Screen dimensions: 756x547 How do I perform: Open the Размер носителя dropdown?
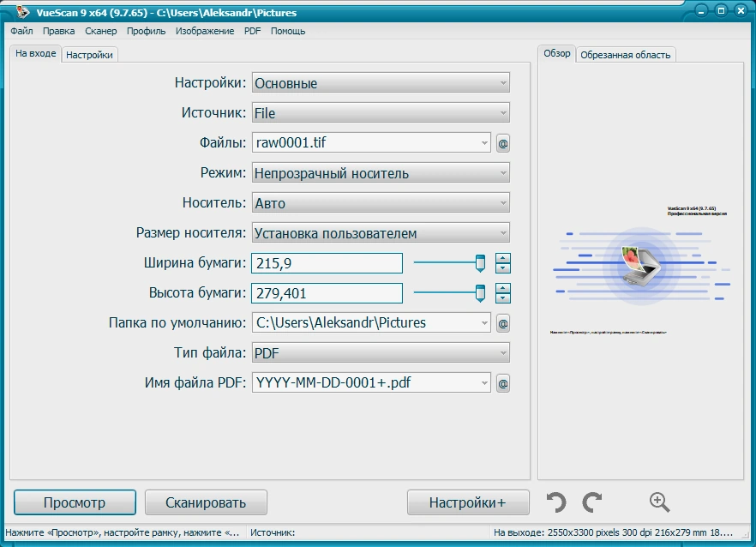tap(381, 233)
